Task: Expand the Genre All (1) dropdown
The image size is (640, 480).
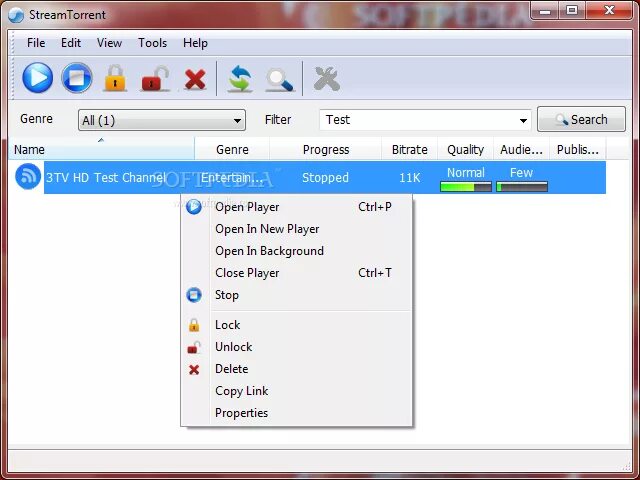Action: (162, 120)
